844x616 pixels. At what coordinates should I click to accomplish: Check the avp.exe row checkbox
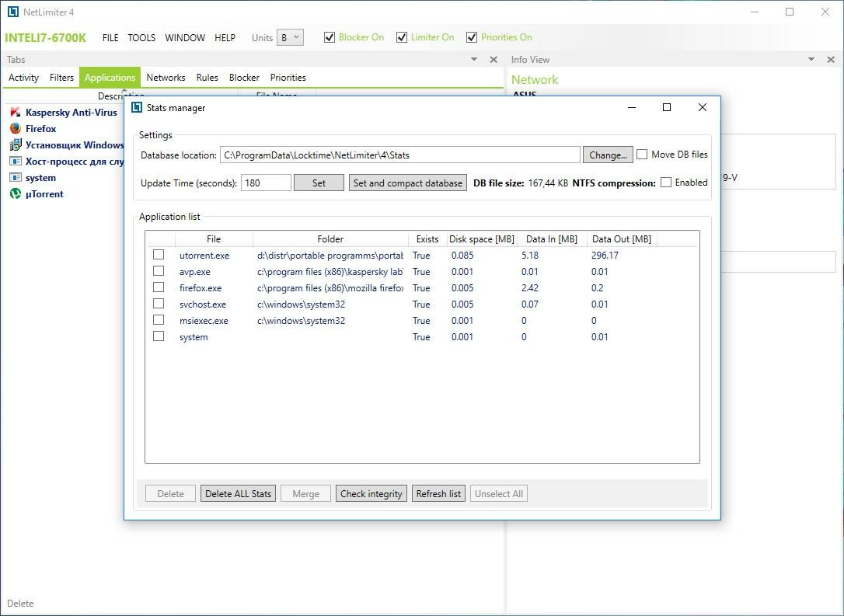tap(159, 270)
